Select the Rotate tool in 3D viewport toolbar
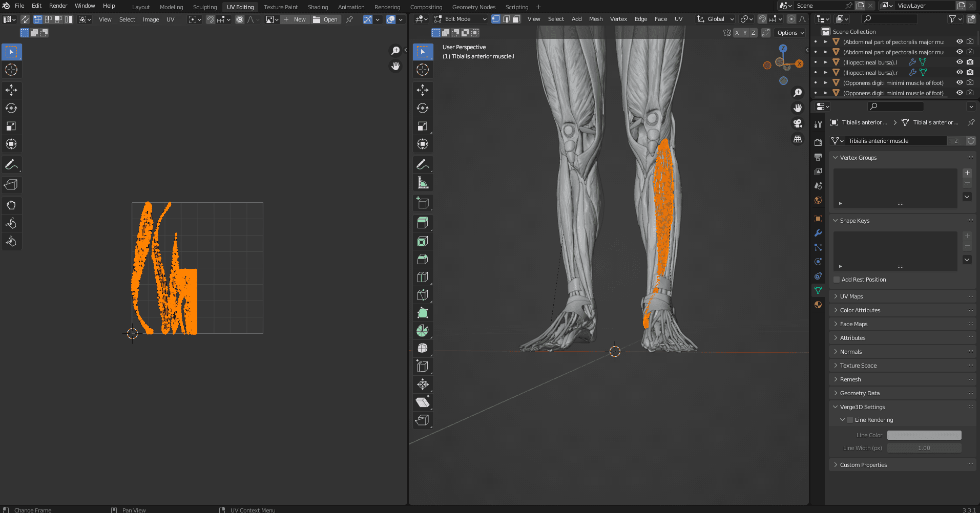 coord(423,108)
